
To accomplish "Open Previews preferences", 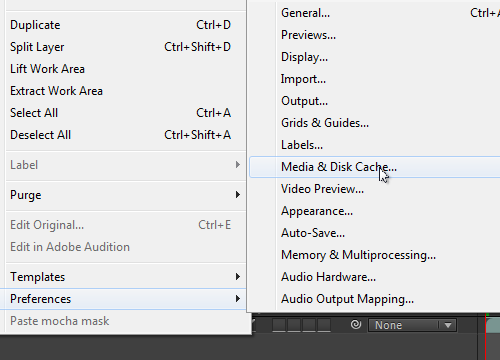I will point(375,35).
